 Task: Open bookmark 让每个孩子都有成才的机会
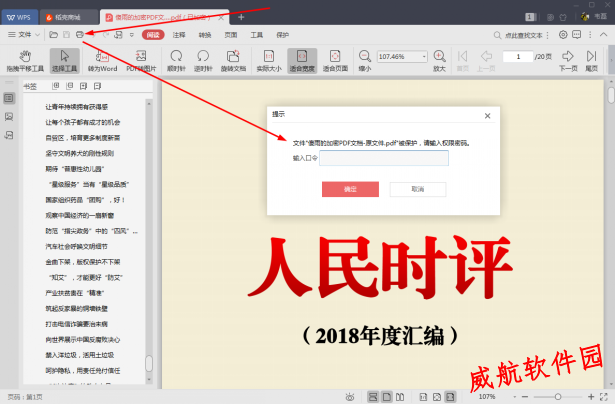[x=83, y=122]
